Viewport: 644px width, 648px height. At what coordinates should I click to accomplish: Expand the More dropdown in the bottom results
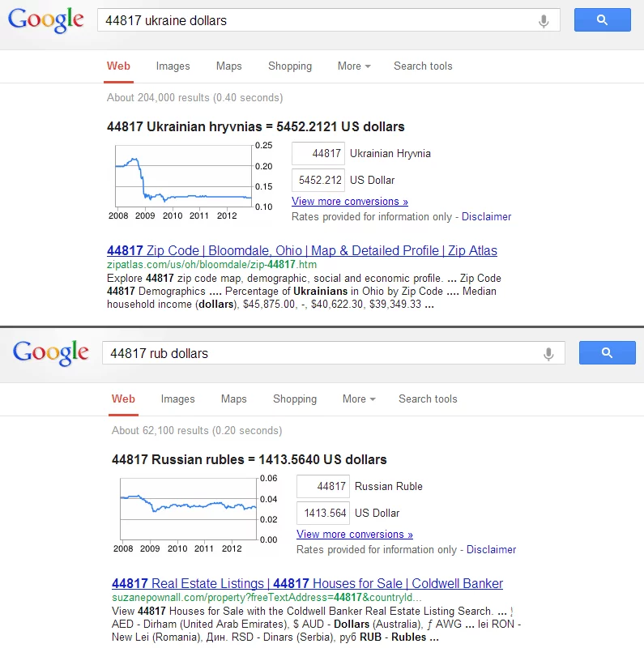pos(359,399)
